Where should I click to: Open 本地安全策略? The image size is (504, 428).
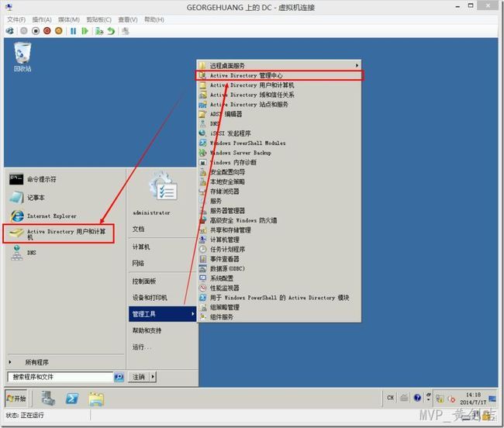coord(279,181)
